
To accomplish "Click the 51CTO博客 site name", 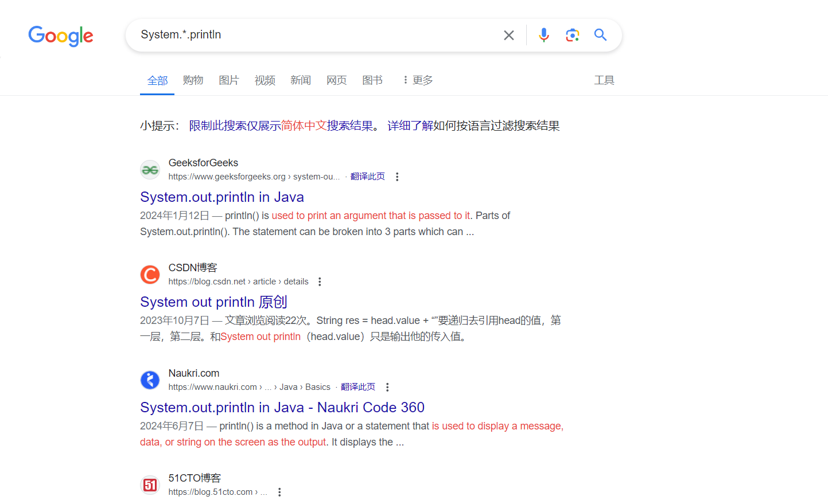I will [195, 478].
